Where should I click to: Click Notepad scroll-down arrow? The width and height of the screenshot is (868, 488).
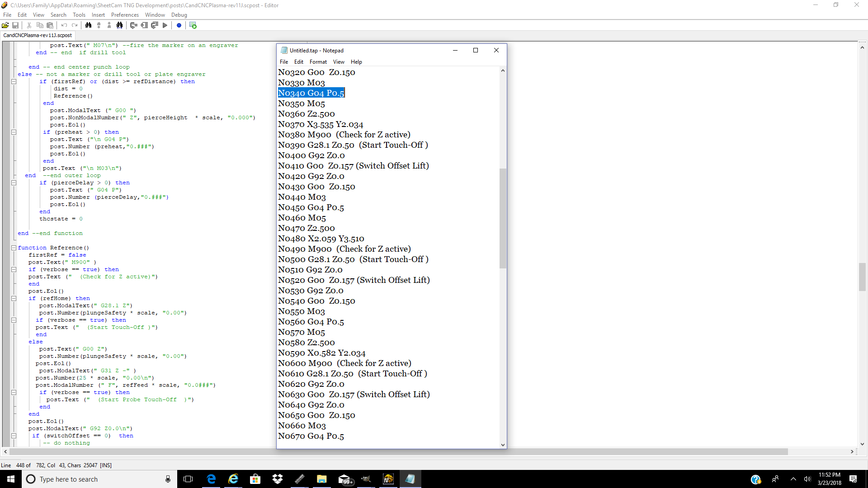pyautogui.click(x=503, y=445)
